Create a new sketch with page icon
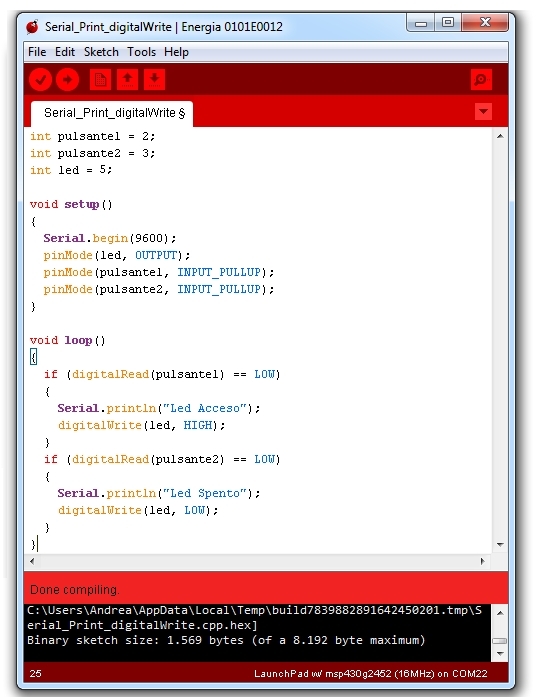Image resolution: width=539 pixels, height=697 pixels. point(100,80)
